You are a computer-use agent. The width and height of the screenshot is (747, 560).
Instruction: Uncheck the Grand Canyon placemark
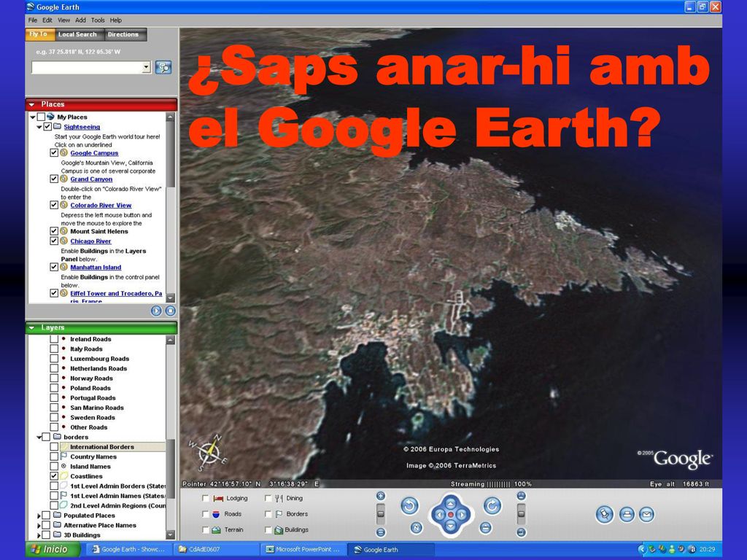[x=54, y=179]
